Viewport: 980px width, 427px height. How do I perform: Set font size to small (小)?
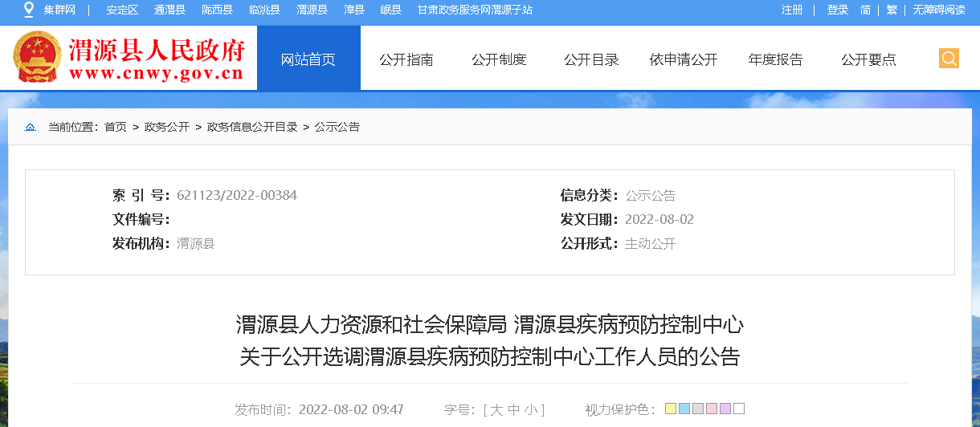531,410
